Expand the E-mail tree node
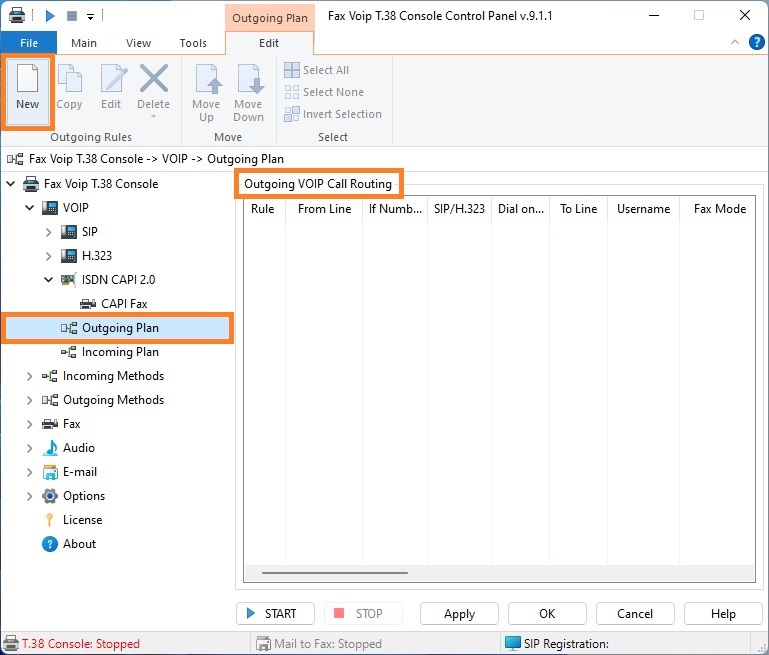The width and height of the screenshot is (769, 655). [x=30, y=472]
